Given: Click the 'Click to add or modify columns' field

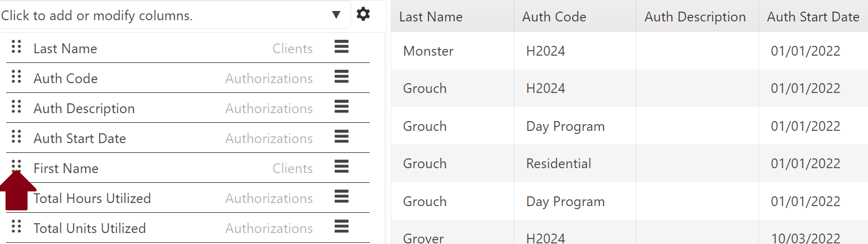Looking at the screenshot, I should click(175, 15).
